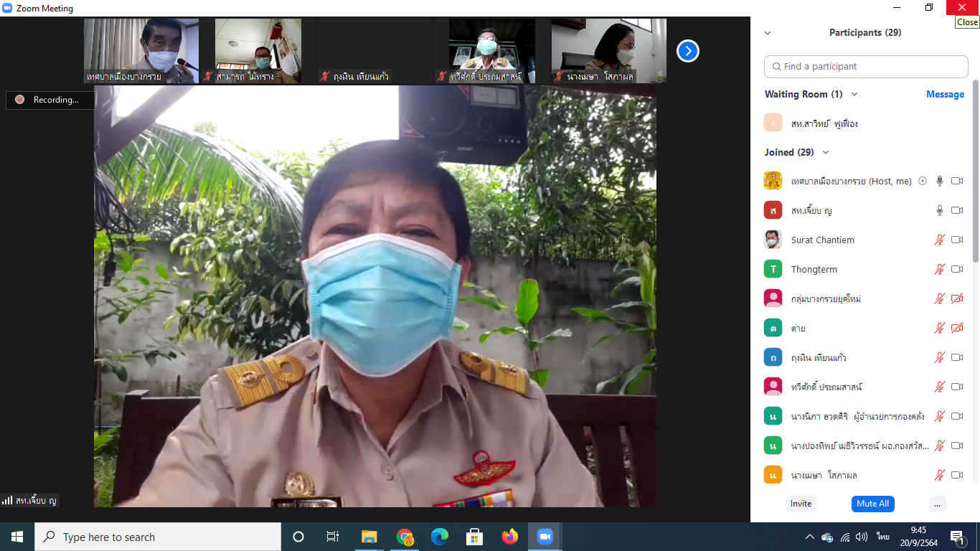The image size is (980, 551).
Task: Click the camera icon for Thongterm
Action: 957,270
